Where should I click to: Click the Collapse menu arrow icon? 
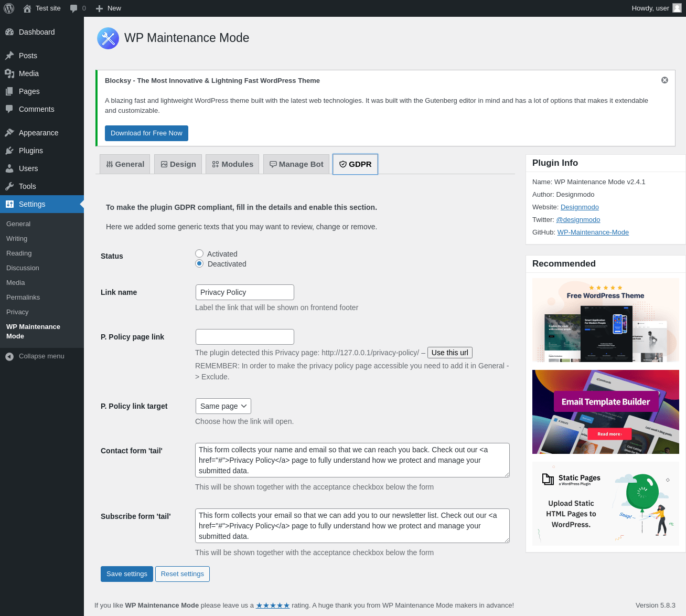pyautogui.click(x=9, y=356)
